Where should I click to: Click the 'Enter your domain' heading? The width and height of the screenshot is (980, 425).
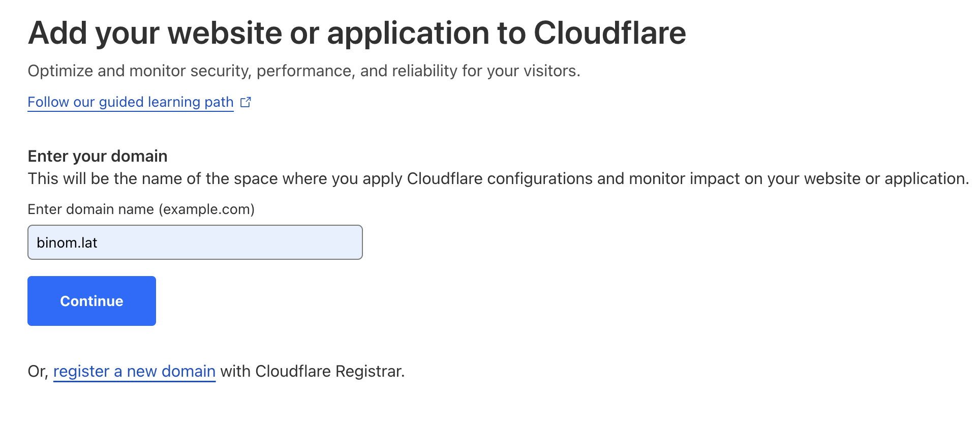click(x=98, y=156)
